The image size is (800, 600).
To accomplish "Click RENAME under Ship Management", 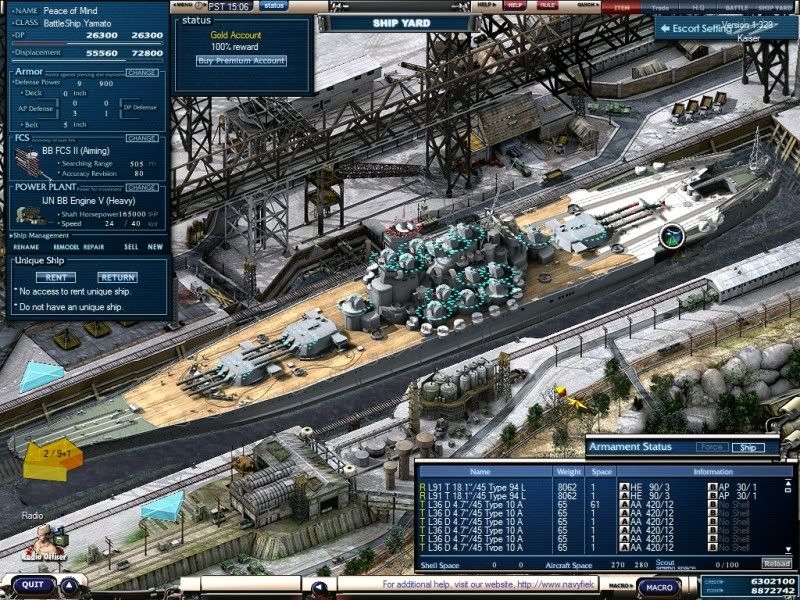I will click(x=26, y=247).
